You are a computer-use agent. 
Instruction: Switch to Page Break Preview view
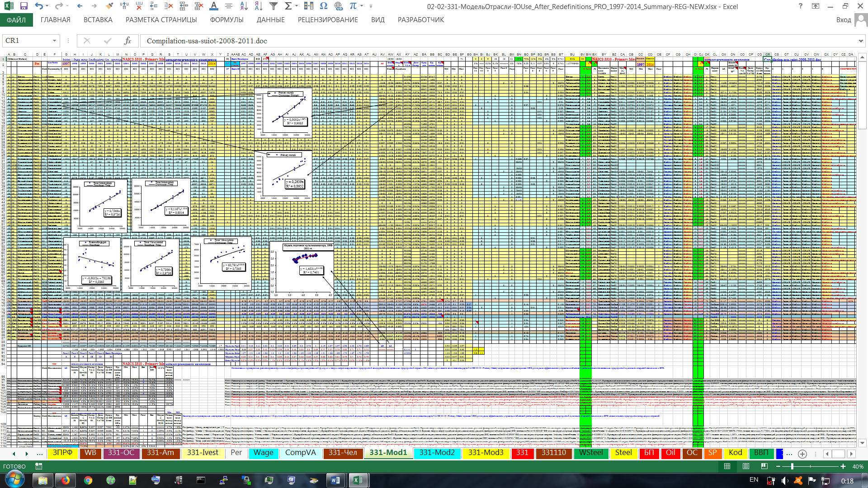[764, 466]
